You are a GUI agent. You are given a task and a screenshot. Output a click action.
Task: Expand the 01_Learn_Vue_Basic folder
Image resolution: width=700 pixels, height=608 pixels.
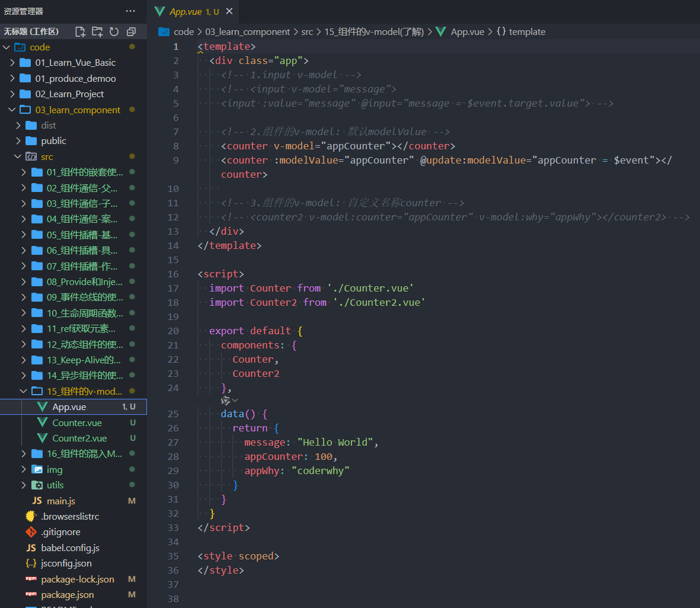pyautogui.click(x=12, y=62)
